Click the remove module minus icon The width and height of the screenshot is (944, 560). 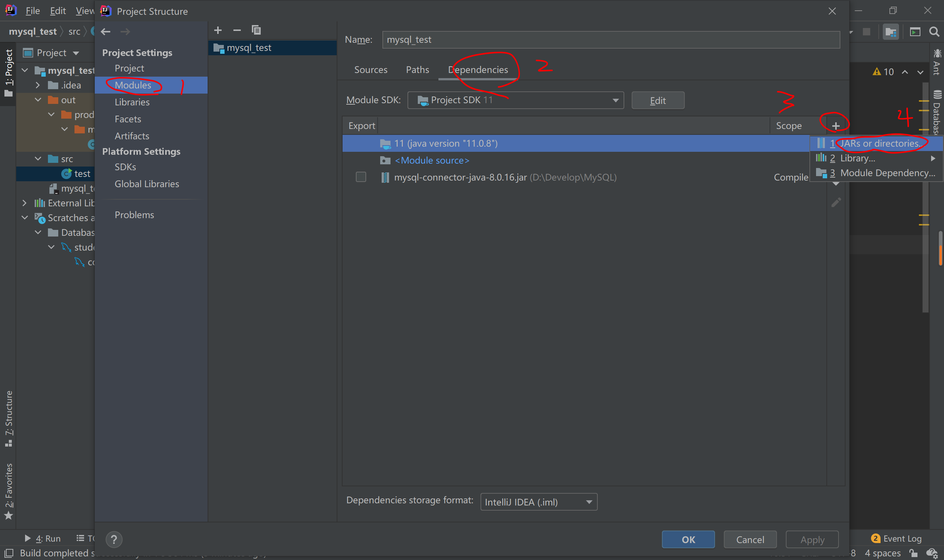coord(237,30)
